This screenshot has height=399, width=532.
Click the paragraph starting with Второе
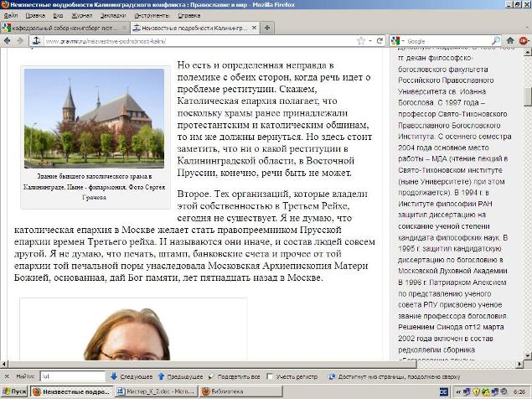click(194, 236)
